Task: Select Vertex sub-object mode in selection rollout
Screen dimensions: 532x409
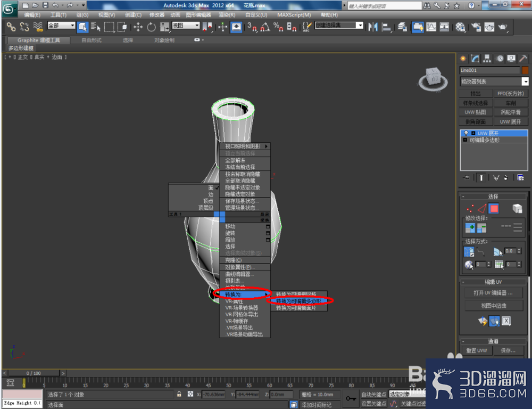Action: coord(470,209)
